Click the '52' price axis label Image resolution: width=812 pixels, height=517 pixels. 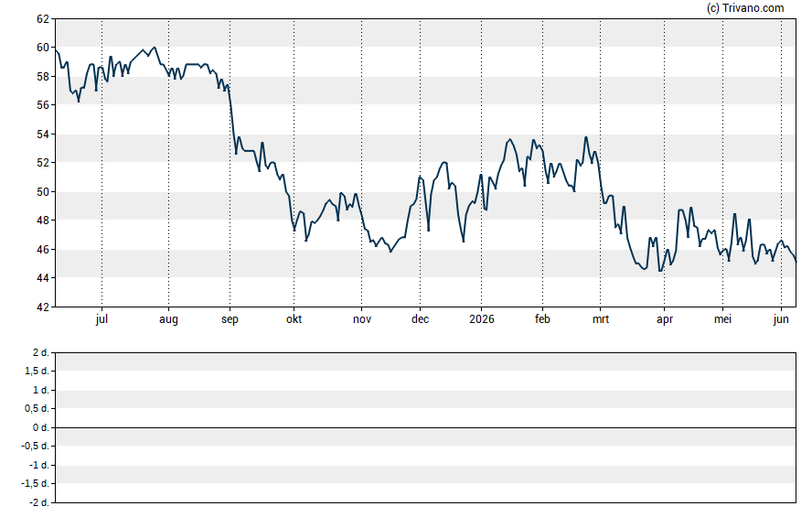point(43,163)
